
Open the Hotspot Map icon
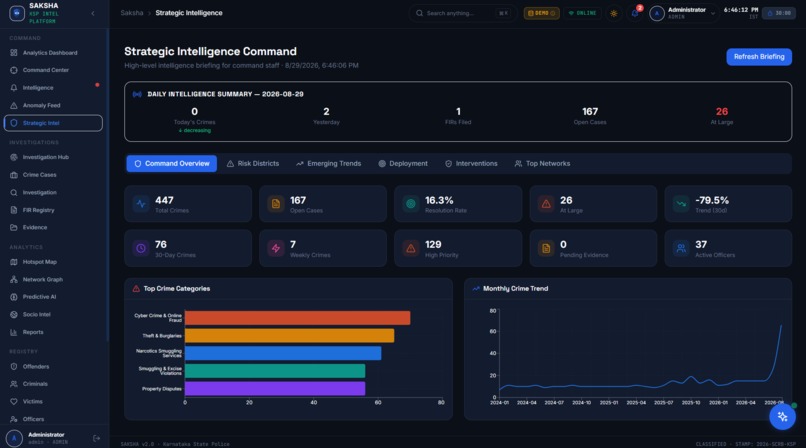coord(14,262)
